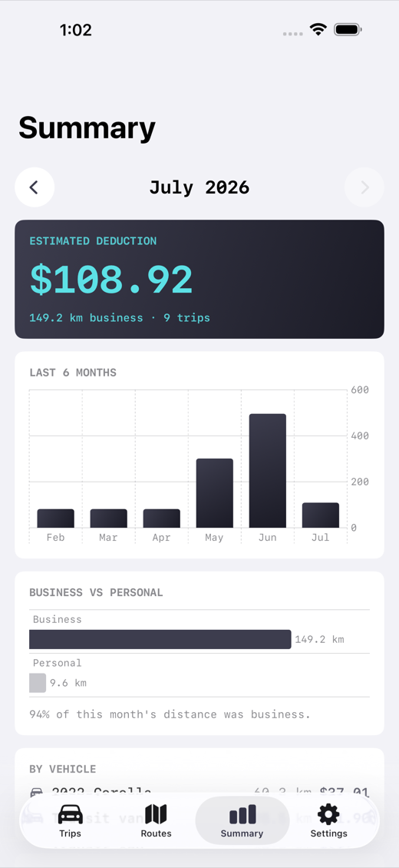Tap the Last 6 Months heading
Image resolution: width=399 pixels, height=868 pixels.
(x=73, y=373)
